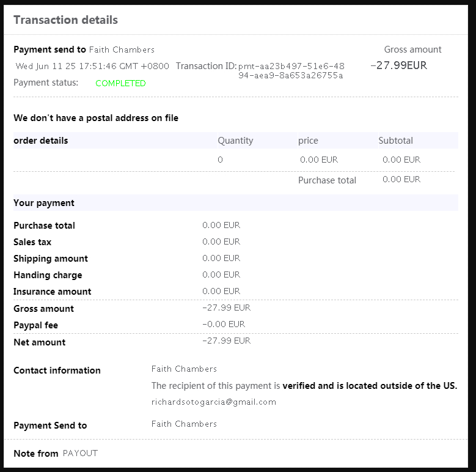Click the COMPLETED payment status
This screenshot has height=472, width=476.
pyautogui.click(x=120, y=83)
